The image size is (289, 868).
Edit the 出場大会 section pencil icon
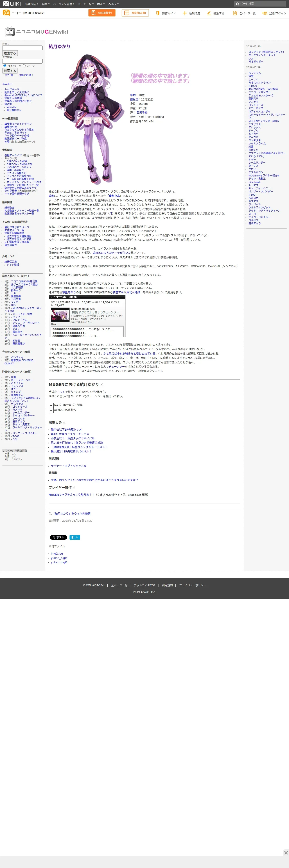point(64,423)
